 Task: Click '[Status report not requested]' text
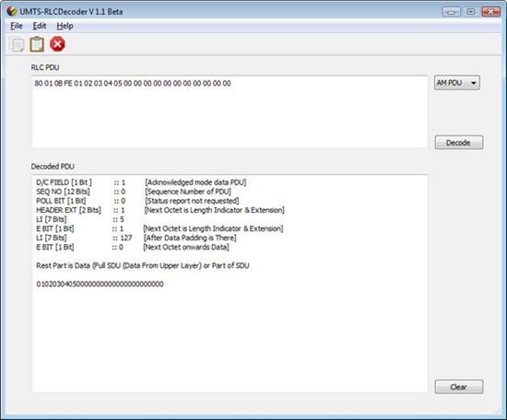click(192, 201)
